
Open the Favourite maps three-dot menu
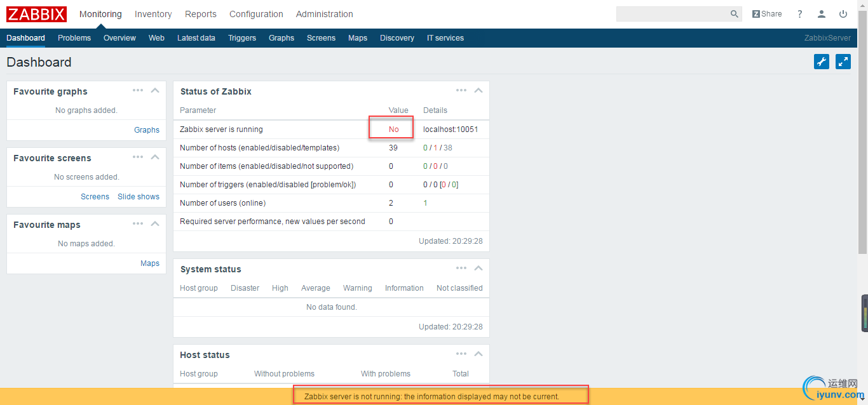coord(138,223)
